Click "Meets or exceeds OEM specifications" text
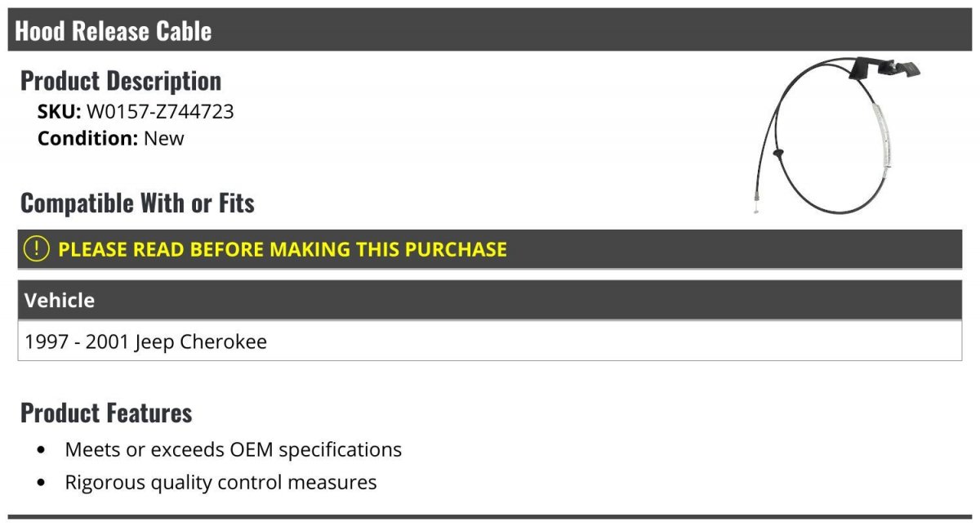The image size is (980, 527). coord(234,449)
